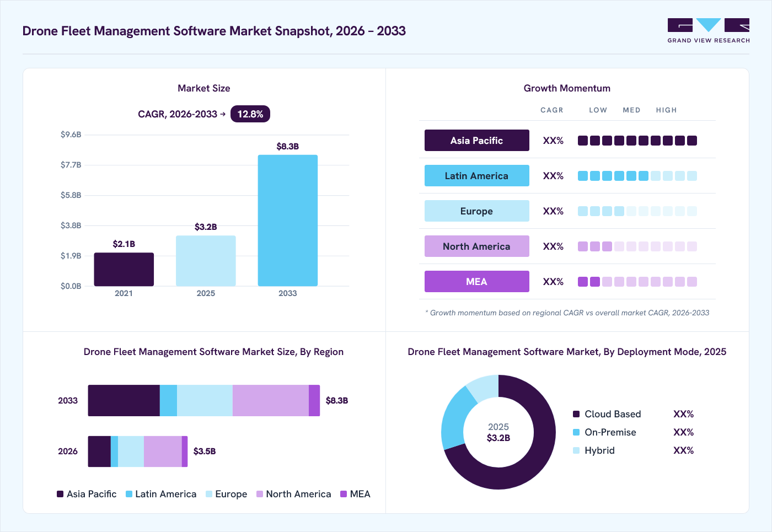This screenshot has width=772, height=532.
Task: Click the MEA legend color swatch
Action: tap(344, 494)
